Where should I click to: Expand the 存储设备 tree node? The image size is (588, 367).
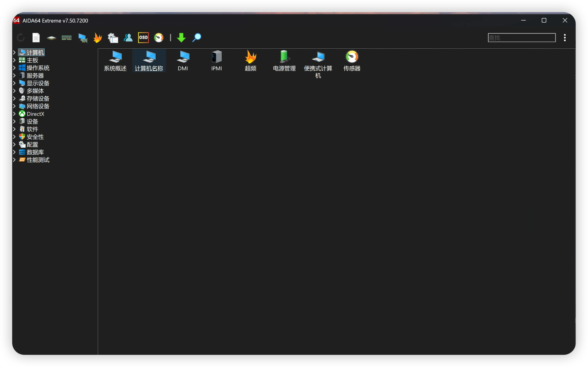coord(15,98)
